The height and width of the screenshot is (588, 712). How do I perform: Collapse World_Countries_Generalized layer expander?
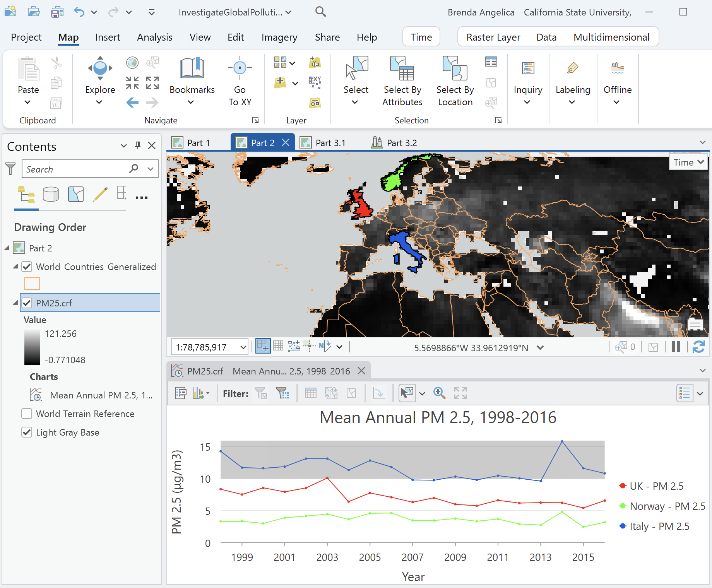click(x=15, y=267)
